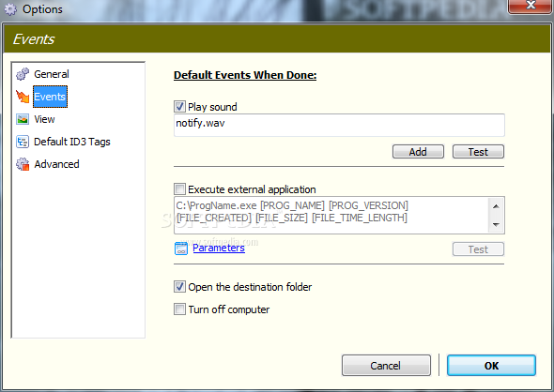Click the Add sound button
This screenshot has width=554, height=392.
click(x=418, y=152)
